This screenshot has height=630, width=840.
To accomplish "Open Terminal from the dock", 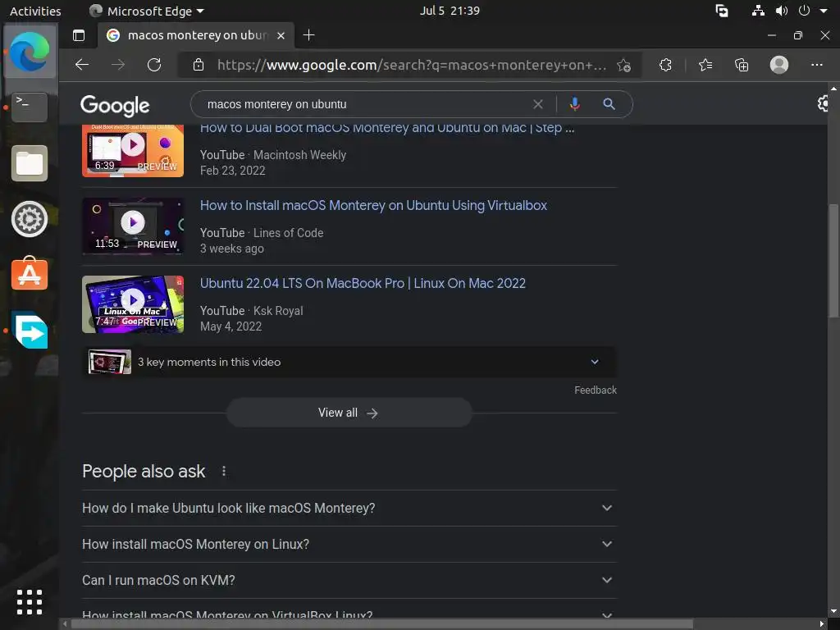I will point(30,107).
